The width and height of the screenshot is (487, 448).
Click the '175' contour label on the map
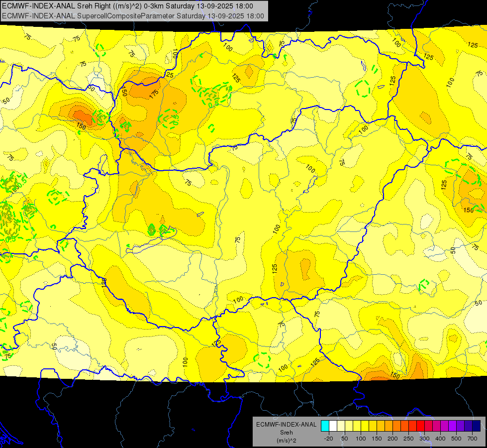point(154,94)
